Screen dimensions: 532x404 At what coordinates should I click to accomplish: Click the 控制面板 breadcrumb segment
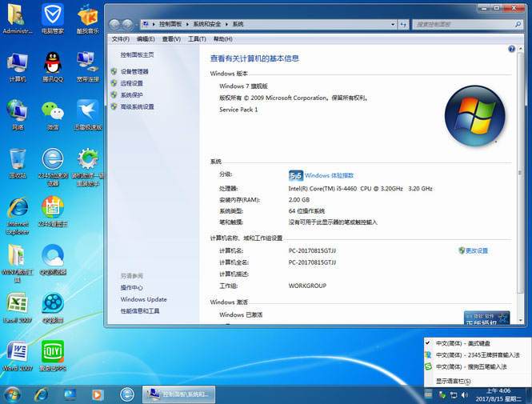[x=170, y=25]
